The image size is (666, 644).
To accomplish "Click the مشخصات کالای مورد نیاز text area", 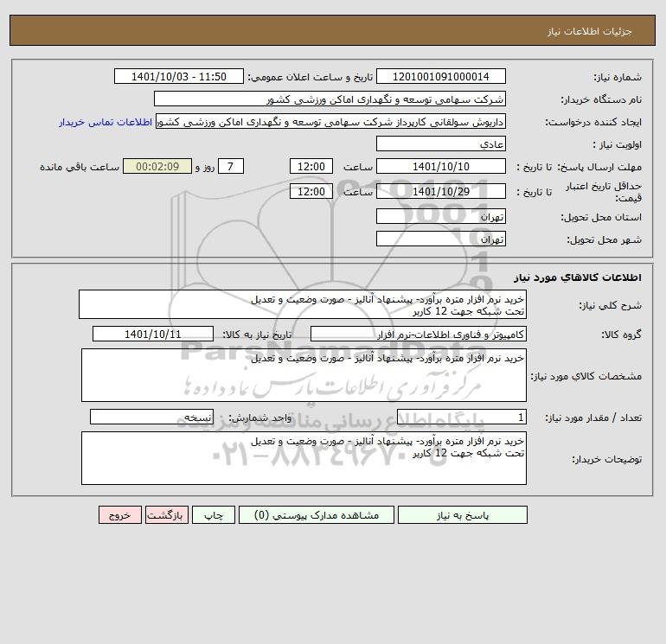I will coord(304,375).
